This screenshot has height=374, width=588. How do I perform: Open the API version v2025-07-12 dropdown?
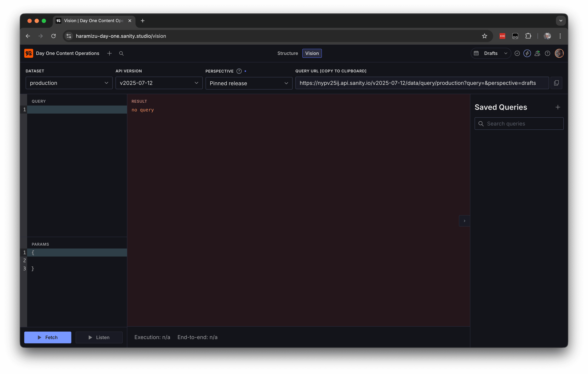point(159,83)
